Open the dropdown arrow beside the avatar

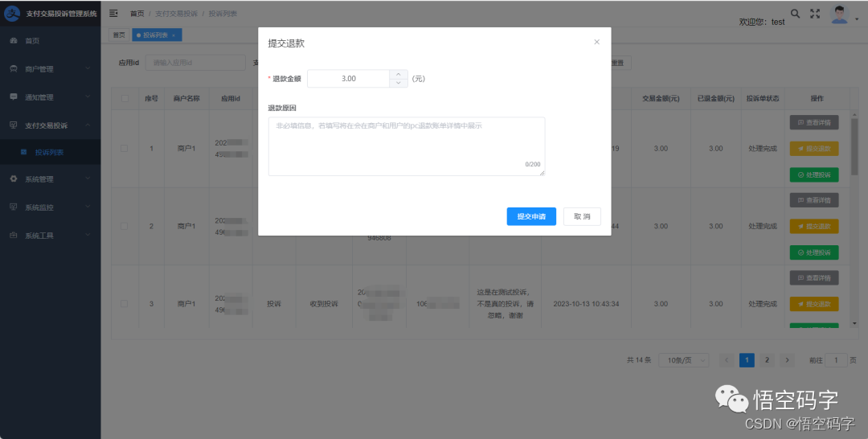coord(857,18)
